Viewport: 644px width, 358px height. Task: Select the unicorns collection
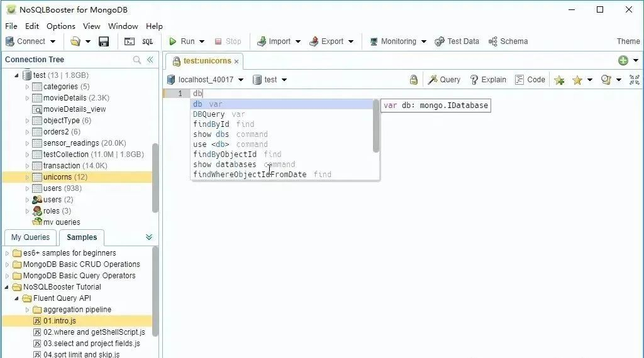click(x=77, y=177)
